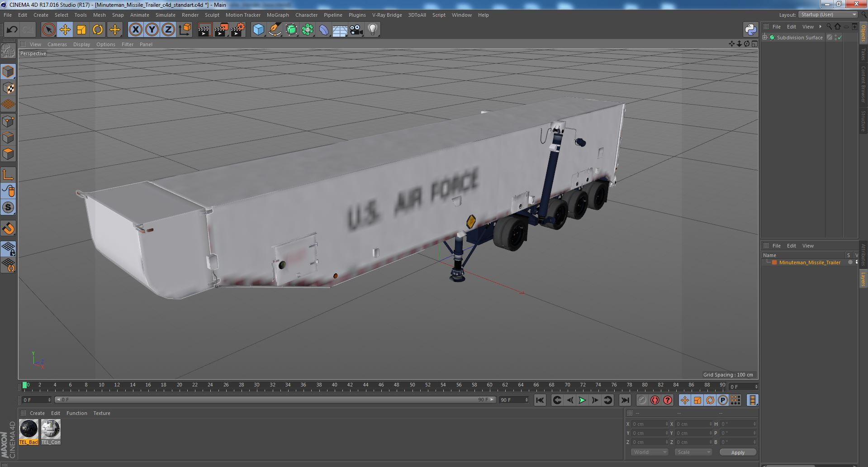Open viewport Cameras menu
Viewport: 868px width, 467px height.
click(x=57, y=44)
